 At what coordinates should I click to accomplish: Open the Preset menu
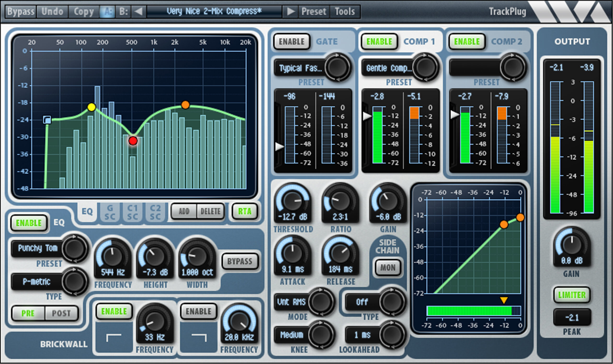(314, 11)
